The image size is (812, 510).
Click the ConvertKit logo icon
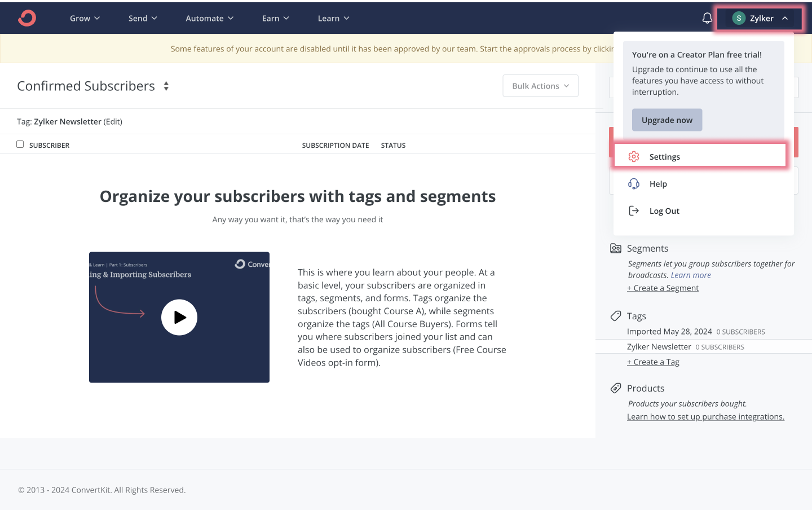(x=27, y=18)
